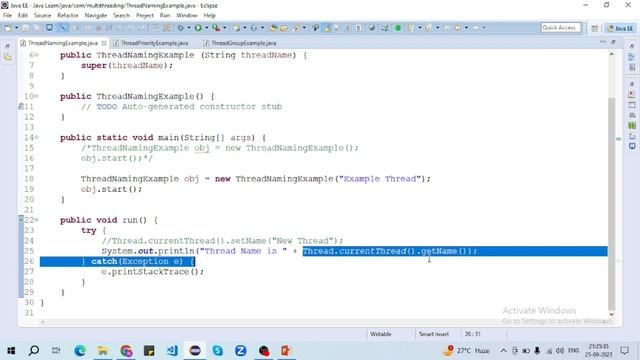Open the Skype app from taskbar

(218, 351)
